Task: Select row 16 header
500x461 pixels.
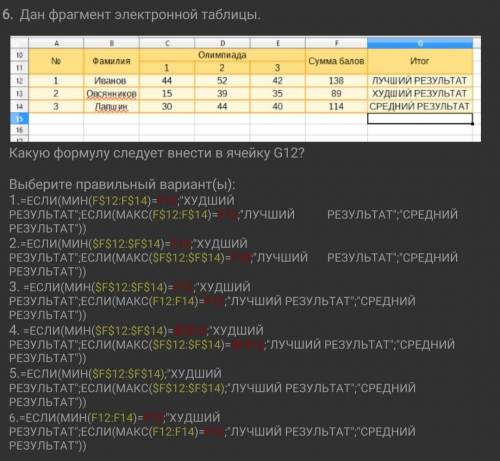Action: (x=19, y=130)
